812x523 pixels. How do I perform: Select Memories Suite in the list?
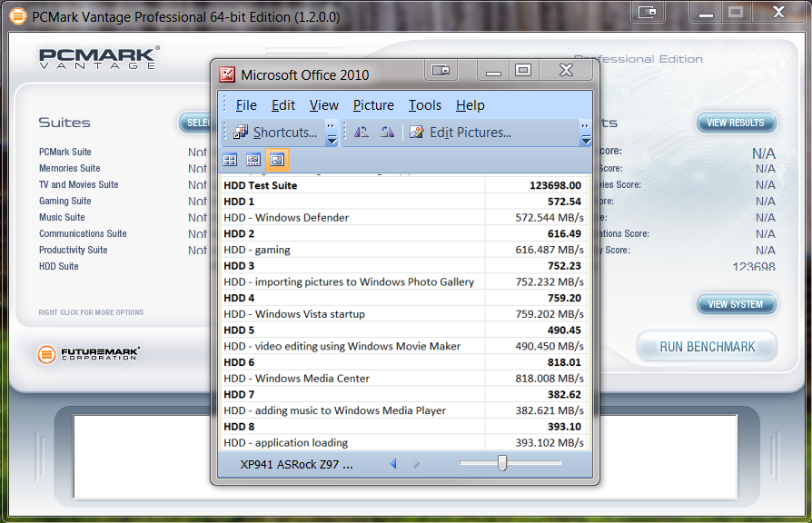click(x=70, y=168)
